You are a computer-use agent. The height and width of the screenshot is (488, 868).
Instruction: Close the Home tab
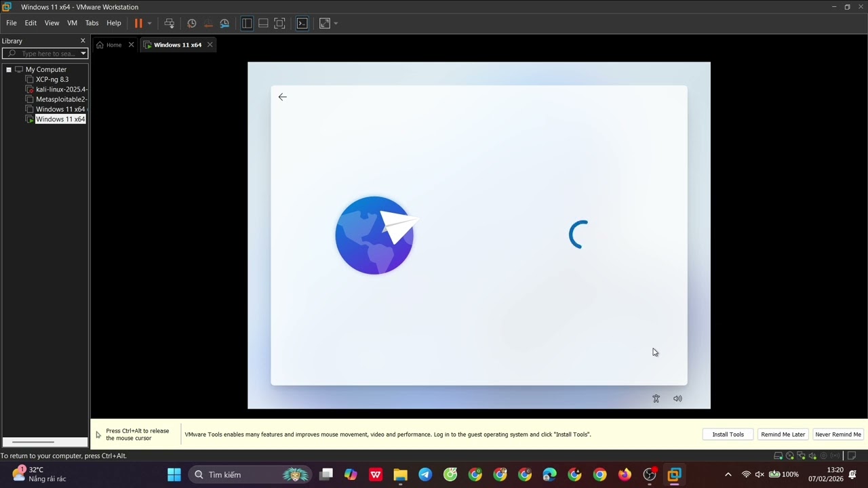pos(131,45)
